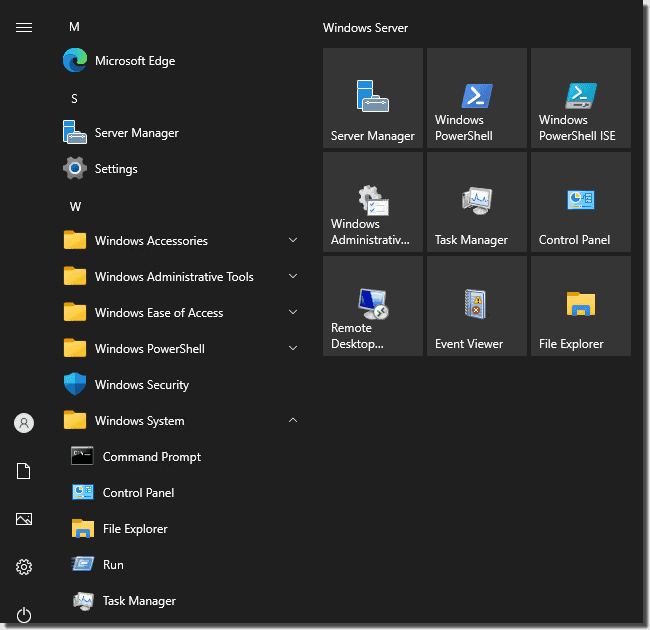
Task: Open the Task Manager tile
Action: tap(477, 202)
